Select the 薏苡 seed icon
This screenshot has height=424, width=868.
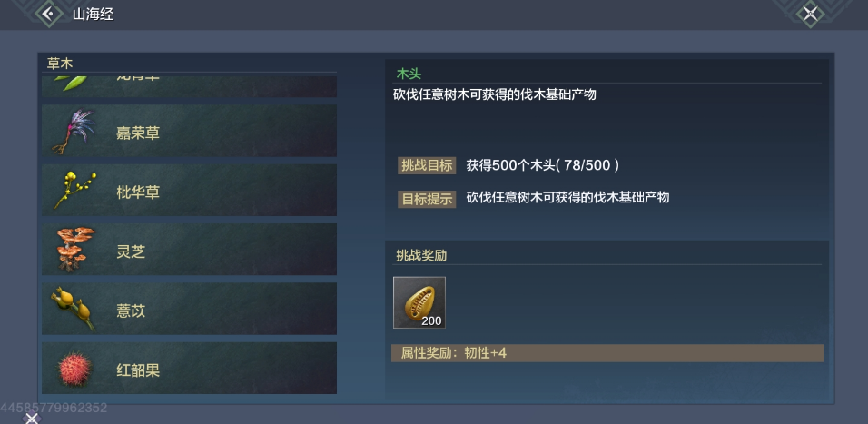pyautogui.click(x=73, y=309)
